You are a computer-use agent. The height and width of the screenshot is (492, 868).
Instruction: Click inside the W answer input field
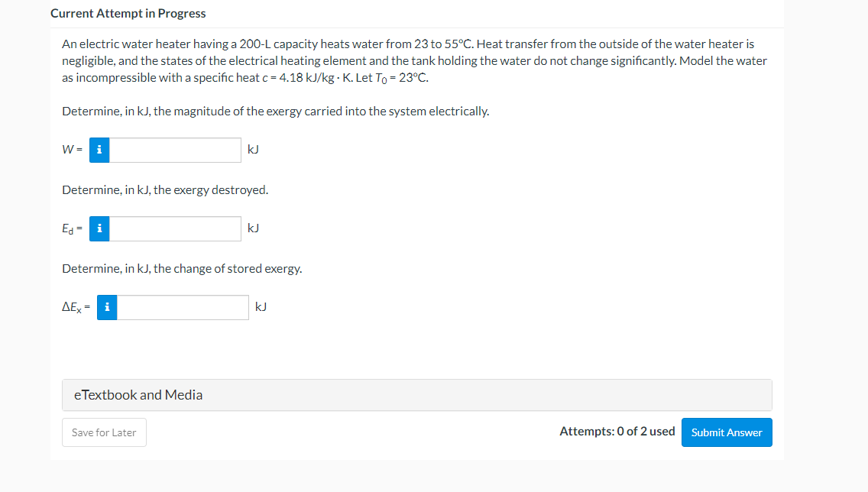[174, 150]
